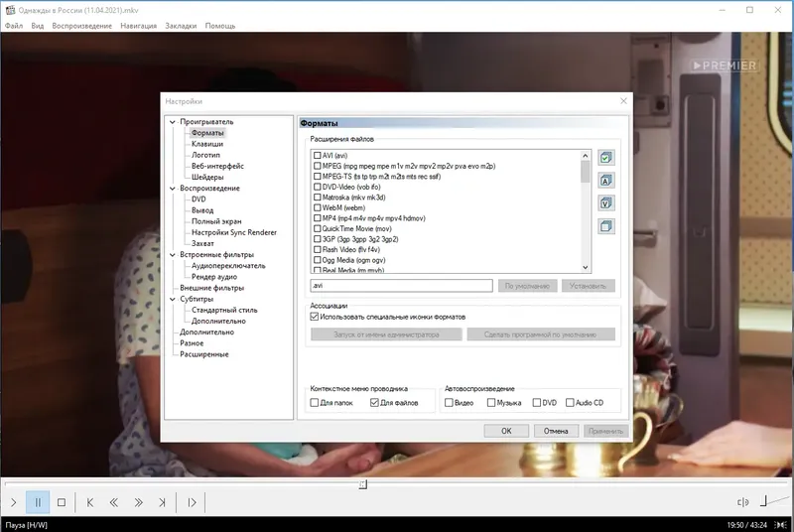This screenshot has height=532, width=794.
Task: Collapse the 'Субтитры' tree node
Action: pyautogui.click(x=172, y=299)
